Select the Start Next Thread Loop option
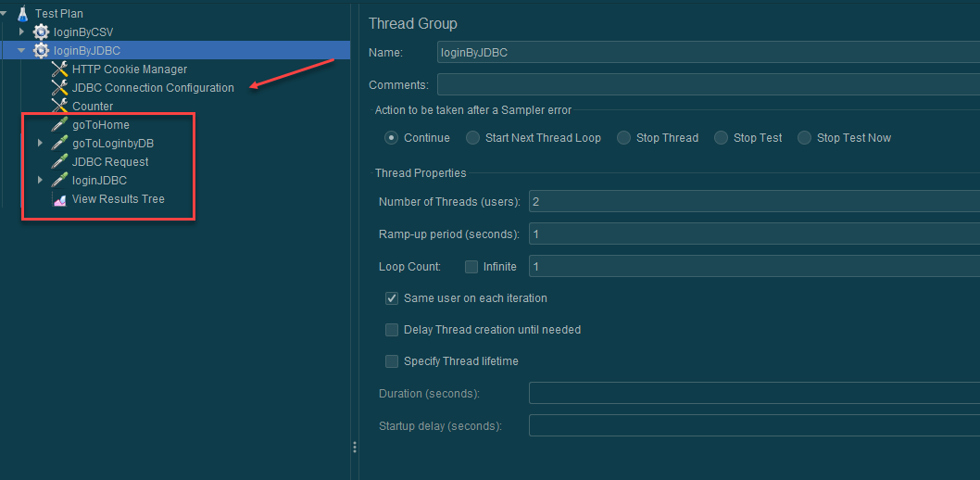 point(472,138)
